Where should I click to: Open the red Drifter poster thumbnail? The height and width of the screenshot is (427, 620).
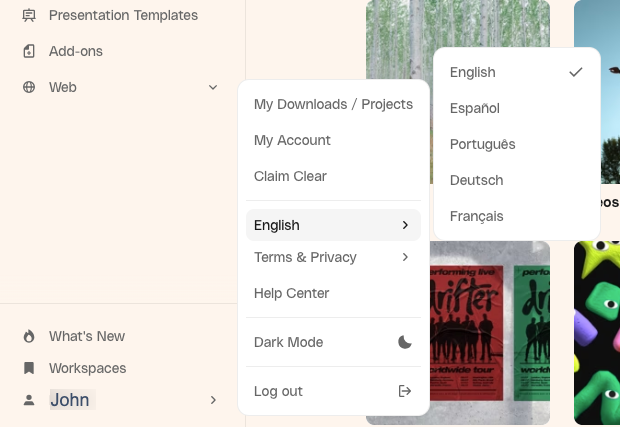pyautogui.click(x=490, y=330)
